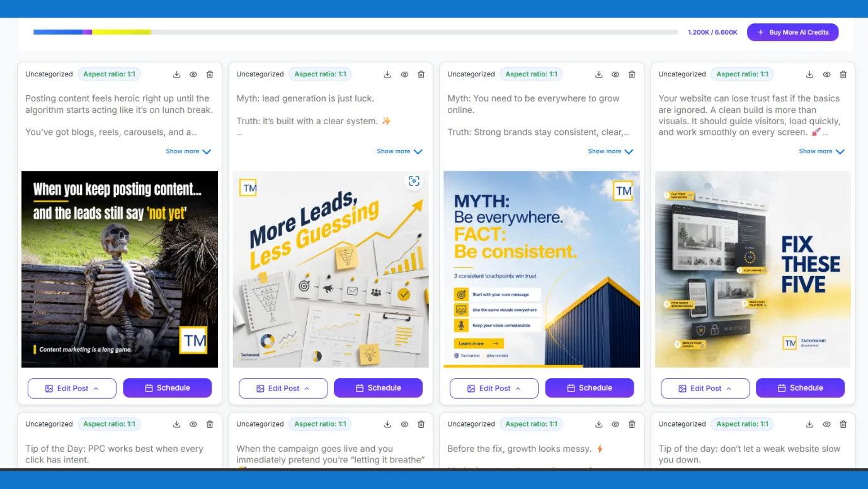Open Edit Post dropdown for 'More Leads' post

[283, 388]
